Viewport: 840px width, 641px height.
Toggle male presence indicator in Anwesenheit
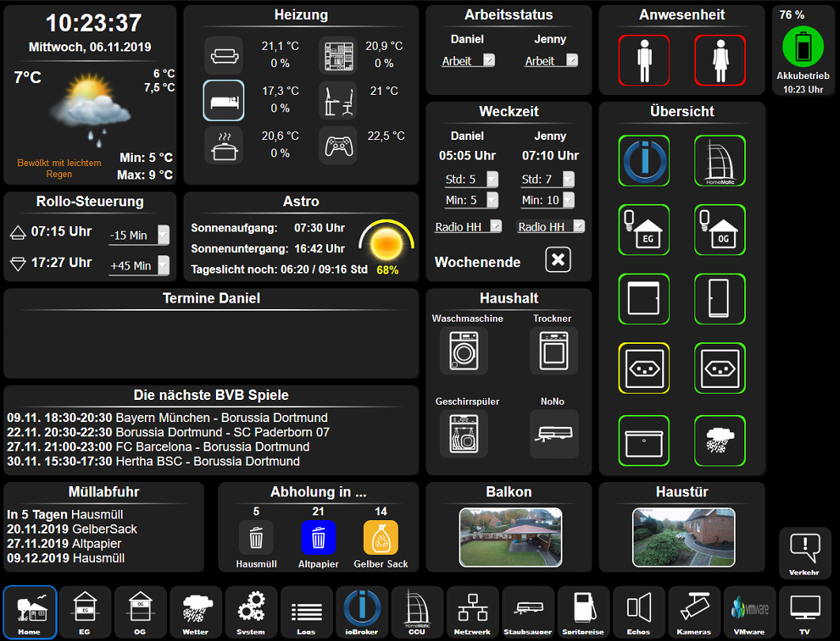[x=644, y=61]
